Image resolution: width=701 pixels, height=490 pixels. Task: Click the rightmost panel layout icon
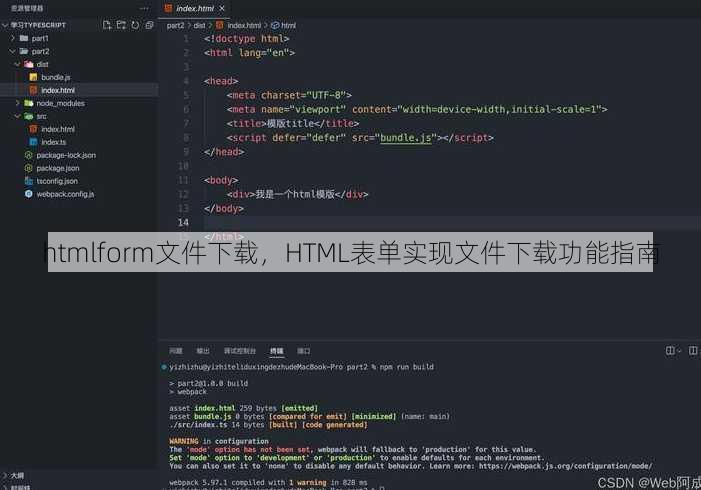point(693,351)
